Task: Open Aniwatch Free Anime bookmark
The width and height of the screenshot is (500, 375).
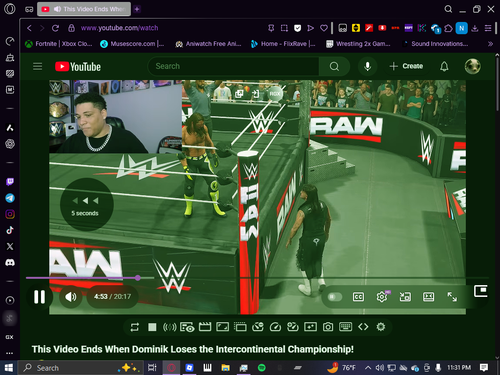Action: point(208,44)
